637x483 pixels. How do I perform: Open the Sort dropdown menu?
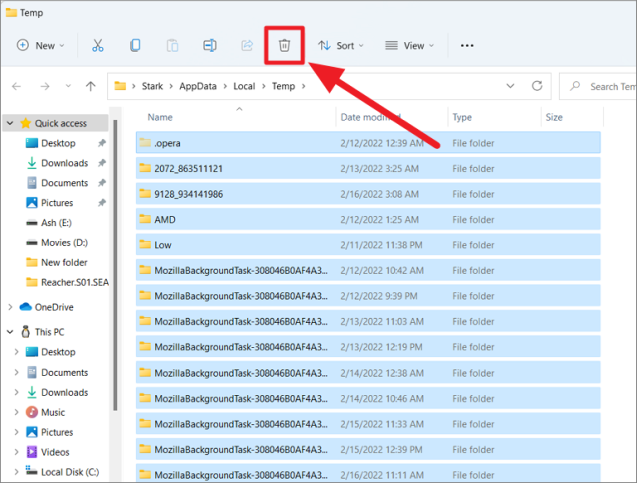[x=341, y=46]
